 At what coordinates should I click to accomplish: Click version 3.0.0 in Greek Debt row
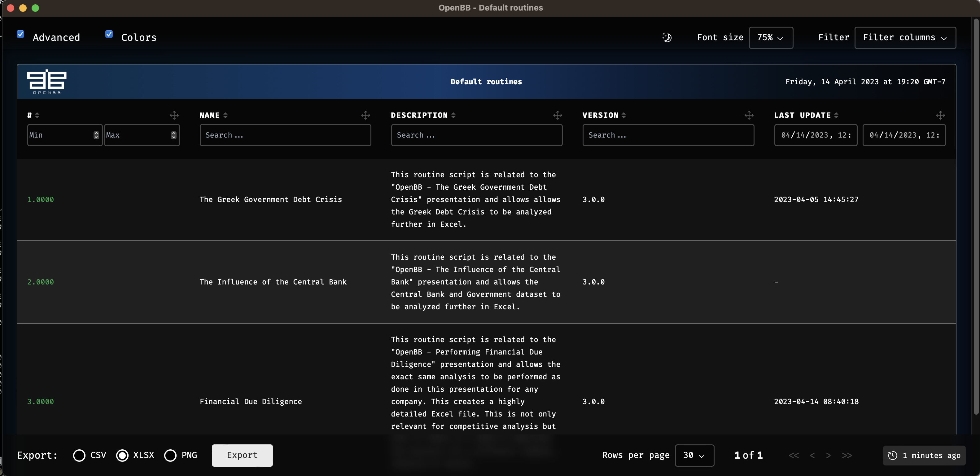point(593,200)
